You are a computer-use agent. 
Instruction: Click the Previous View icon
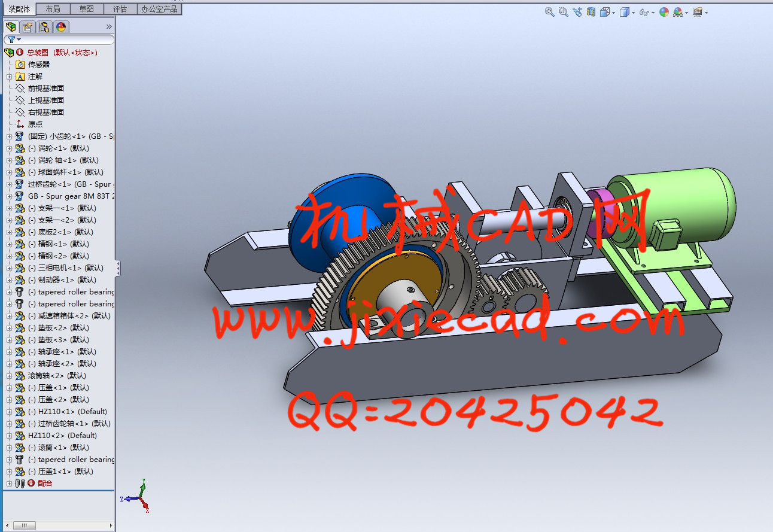point(577,12)
